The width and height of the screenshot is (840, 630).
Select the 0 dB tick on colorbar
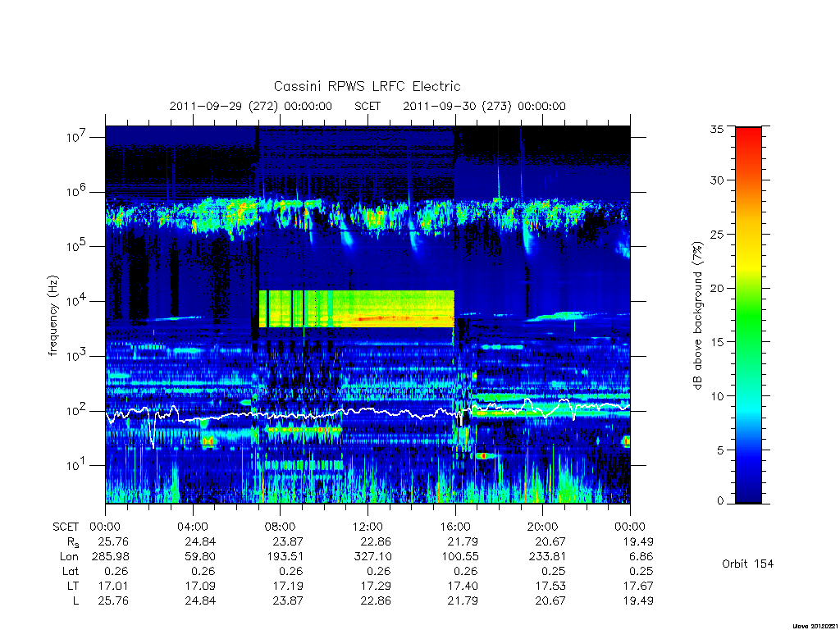pos(720,501)
